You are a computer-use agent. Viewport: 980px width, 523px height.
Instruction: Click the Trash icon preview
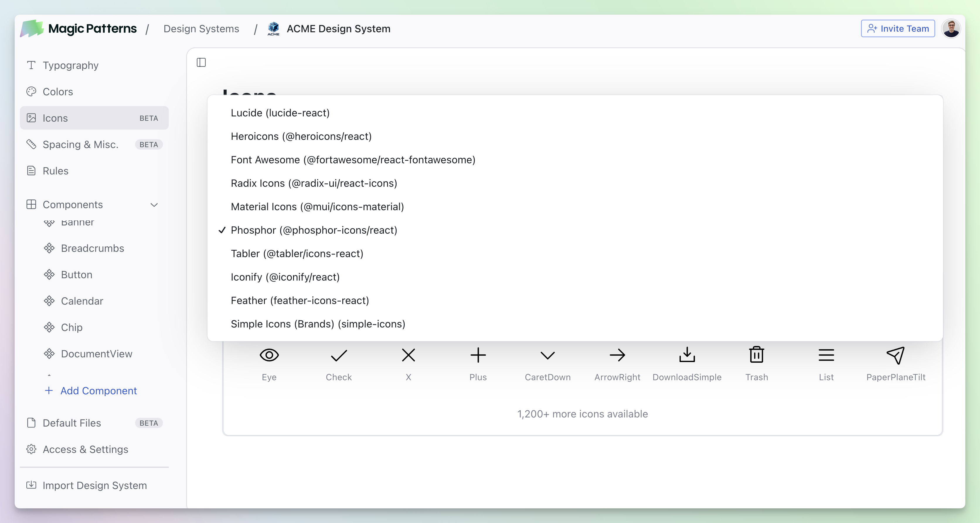[x=756, y=355]
